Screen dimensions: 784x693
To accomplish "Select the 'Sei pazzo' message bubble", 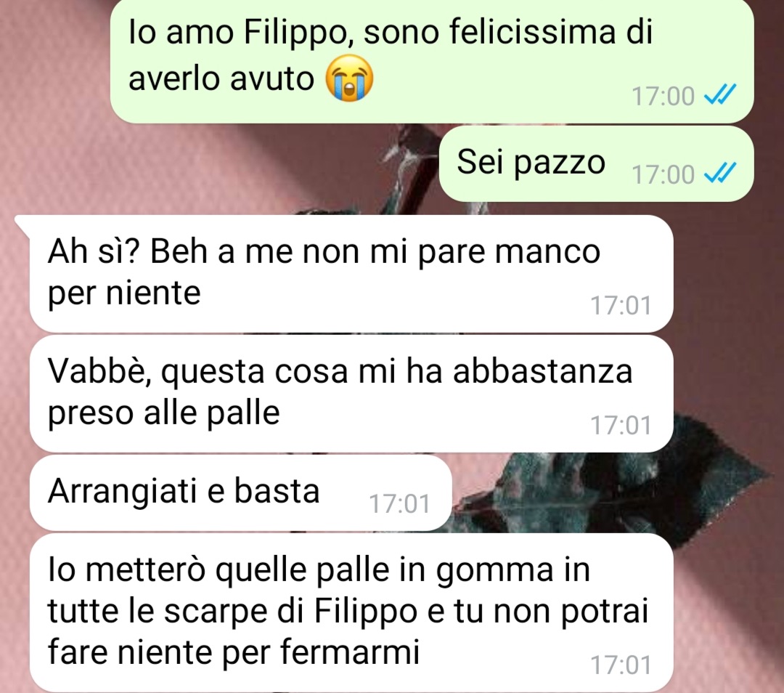I will (596, 164).
